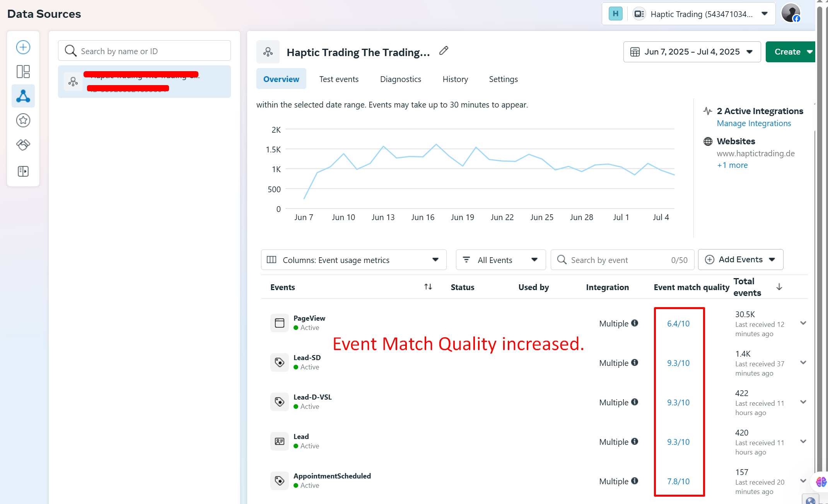Sort by Total events down arrow

779,287
